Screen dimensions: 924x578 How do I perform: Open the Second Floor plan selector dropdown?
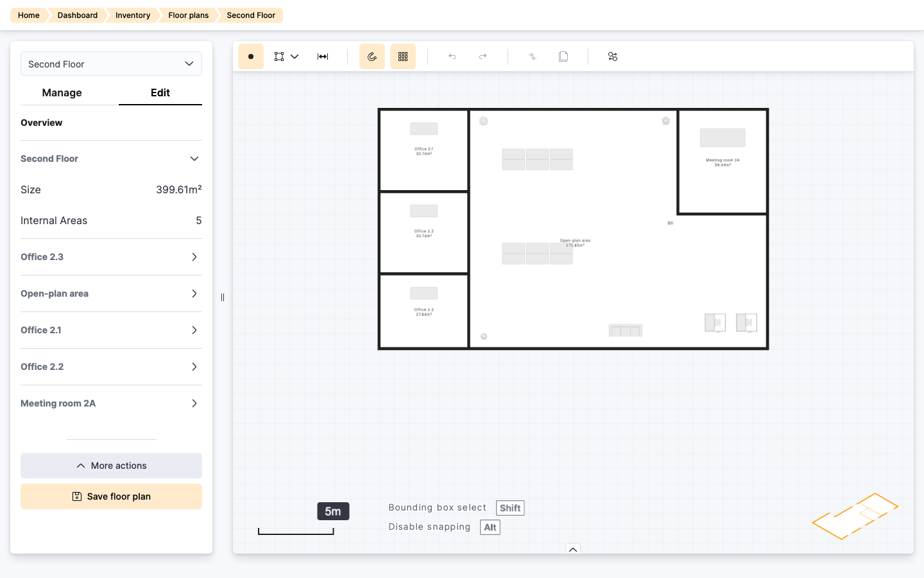click(x=111, y=64)
